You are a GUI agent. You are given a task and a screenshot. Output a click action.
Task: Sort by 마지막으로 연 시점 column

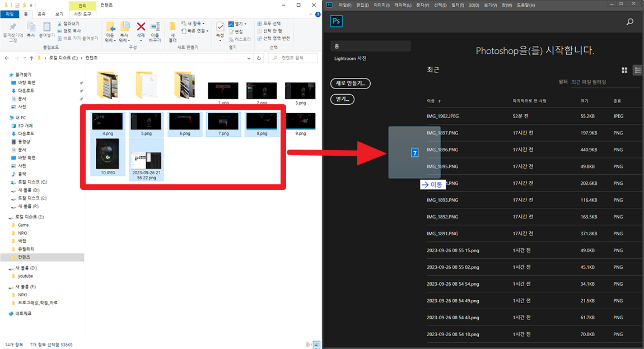[x=529, y=101]
